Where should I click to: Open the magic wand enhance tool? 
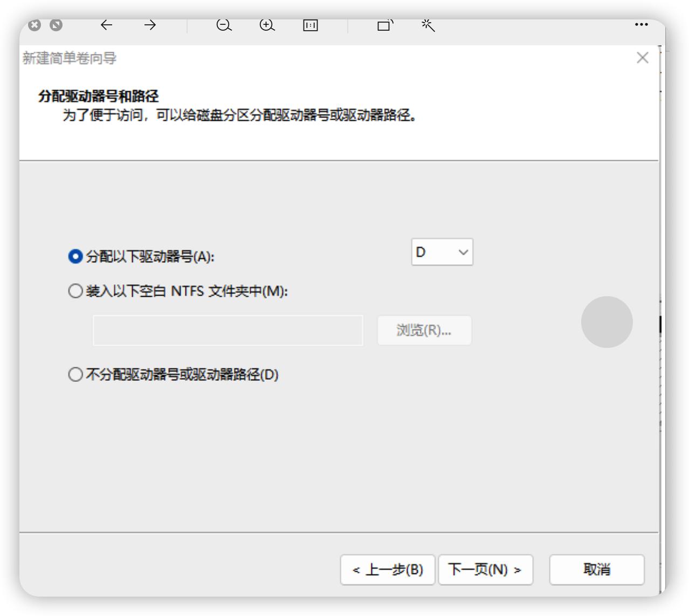(x=428, y=25)
